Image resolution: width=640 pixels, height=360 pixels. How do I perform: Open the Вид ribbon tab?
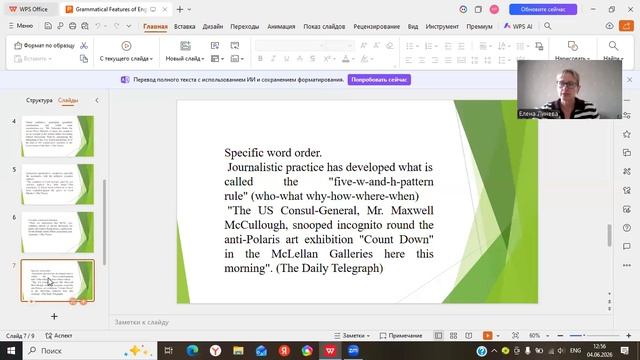click(x=413, y=26)
